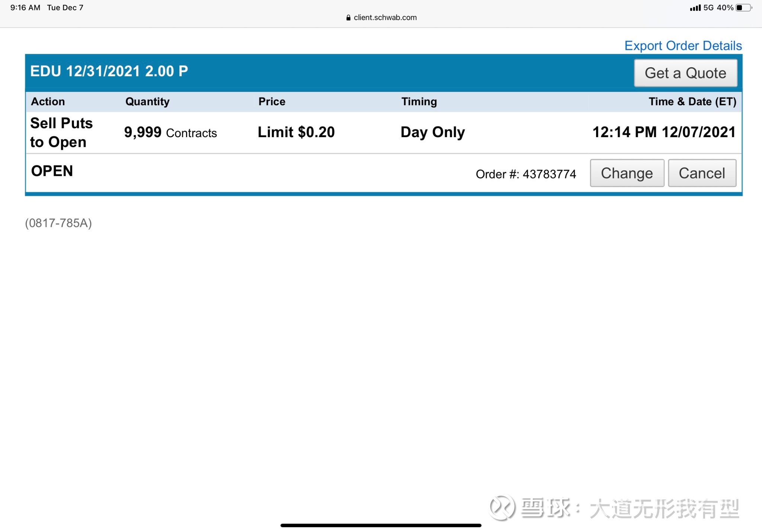Tap the Xueqiu snowball logo watermark
Image resolution: width=762 pixels, height=532 pixels.
(x=502, y=508)
